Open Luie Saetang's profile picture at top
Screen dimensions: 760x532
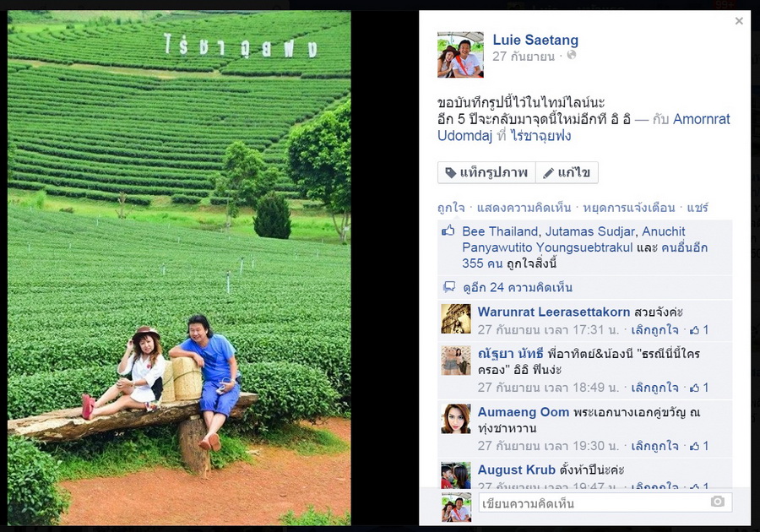pyautogui.click(x=460, y=55)
